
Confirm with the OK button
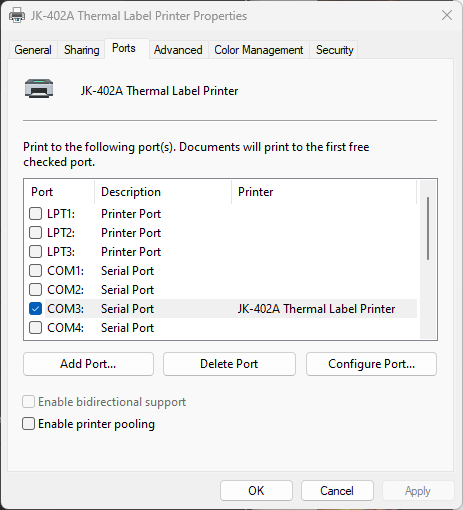(x=256, y=491)
